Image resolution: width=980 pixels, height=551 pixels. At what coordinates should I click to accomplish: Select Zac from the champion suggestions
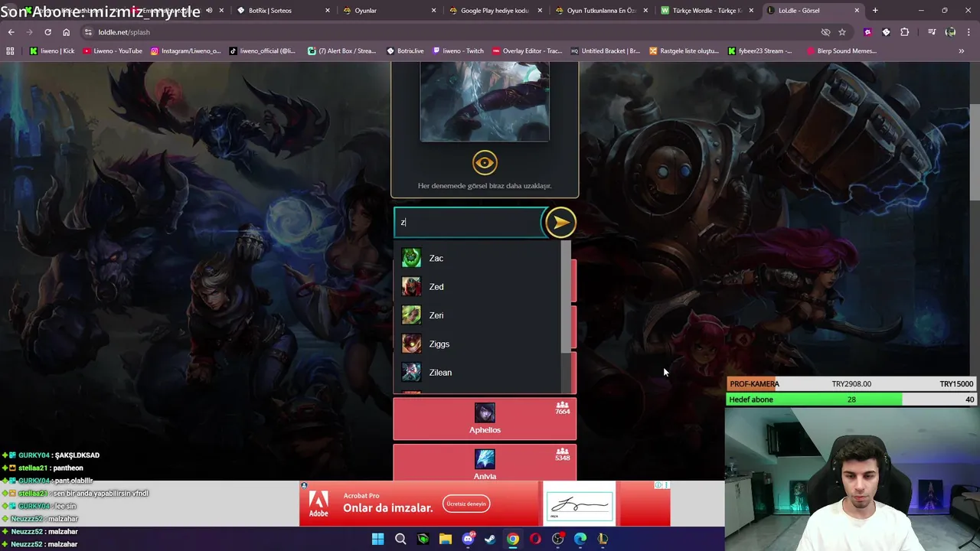(478, 258)
